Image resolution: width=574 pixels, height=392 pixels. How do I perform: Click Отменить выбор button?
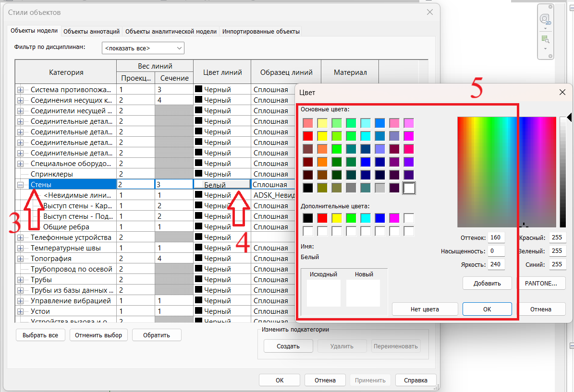click(x=98, y=335)
